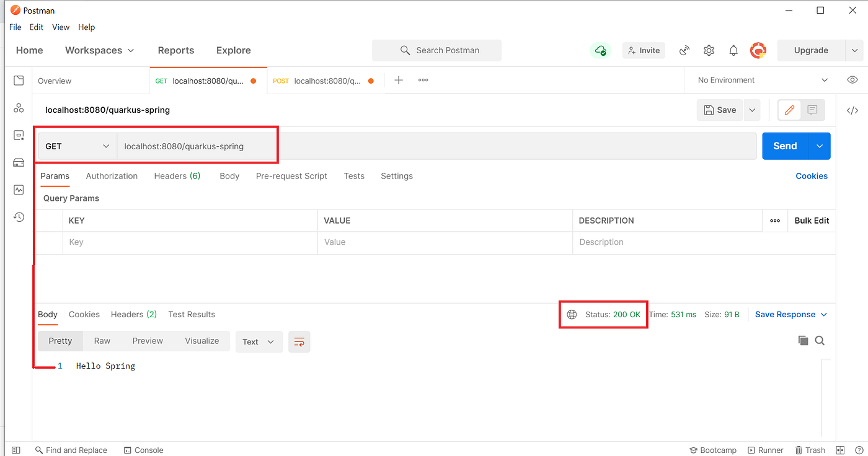Expand Save Response dropdown
868x456 pixels.
791,315
